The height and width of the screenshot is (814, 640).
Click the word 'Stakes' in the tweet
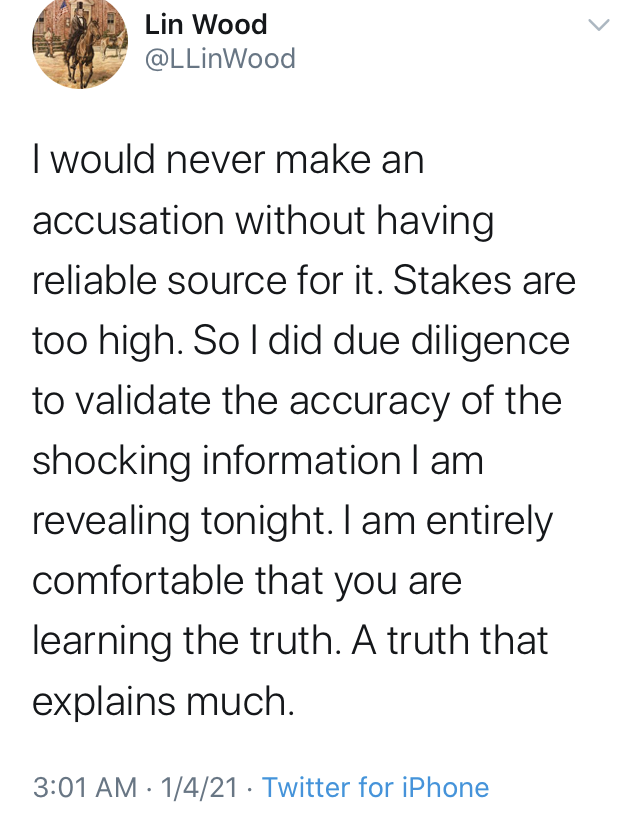pyautogui.click(x=452, y=280)
